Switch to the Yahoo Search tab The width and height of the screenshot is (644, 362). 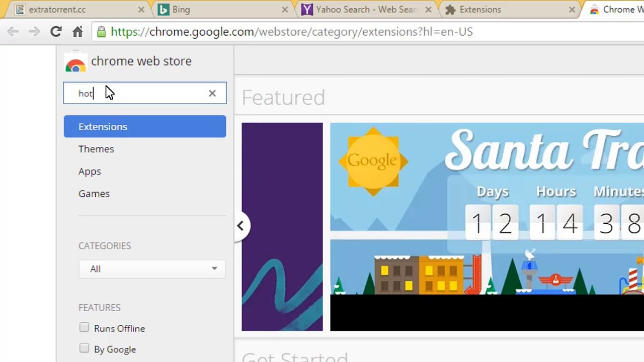pyautogui.click(x=365, y=10)
